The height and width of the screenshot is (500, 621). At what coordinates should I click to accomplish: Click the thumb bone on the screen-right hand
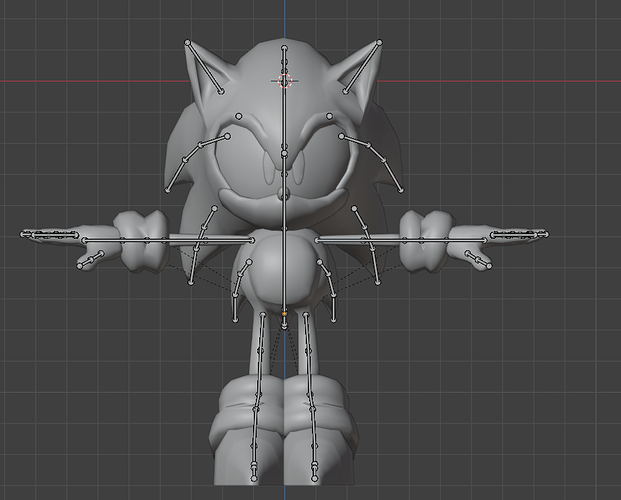(x=478, y=260)
